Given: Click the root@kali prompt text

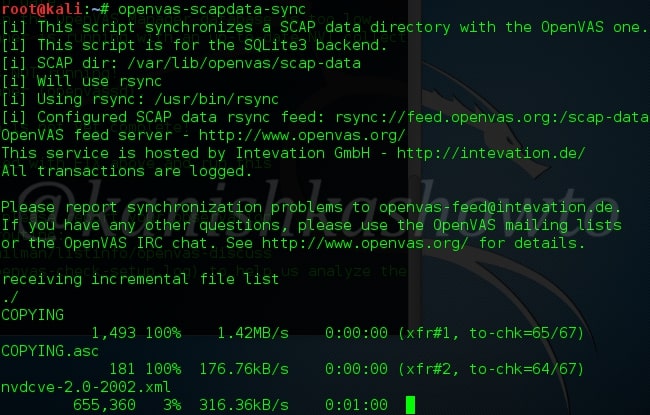Looking at the screenshot, I should (41, 9).
